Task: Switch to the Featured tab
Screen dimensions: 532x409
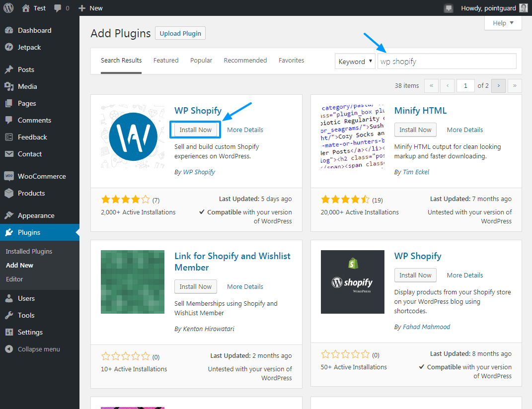Action: (166, 61)
